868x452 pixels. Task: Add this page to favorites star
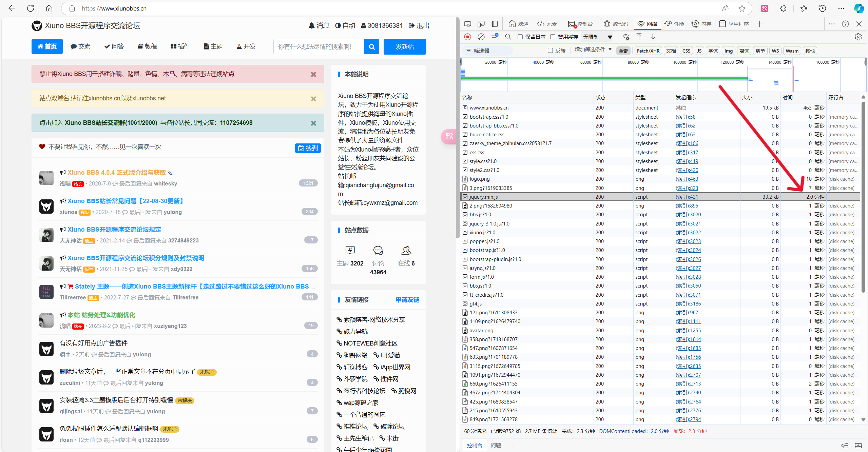[x=742, y=8]
